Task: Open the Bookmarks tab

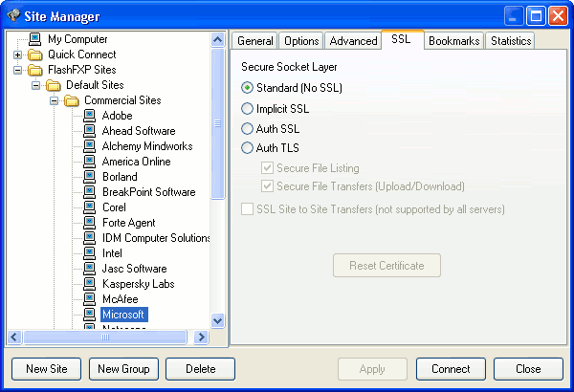Action: [453, 41]
